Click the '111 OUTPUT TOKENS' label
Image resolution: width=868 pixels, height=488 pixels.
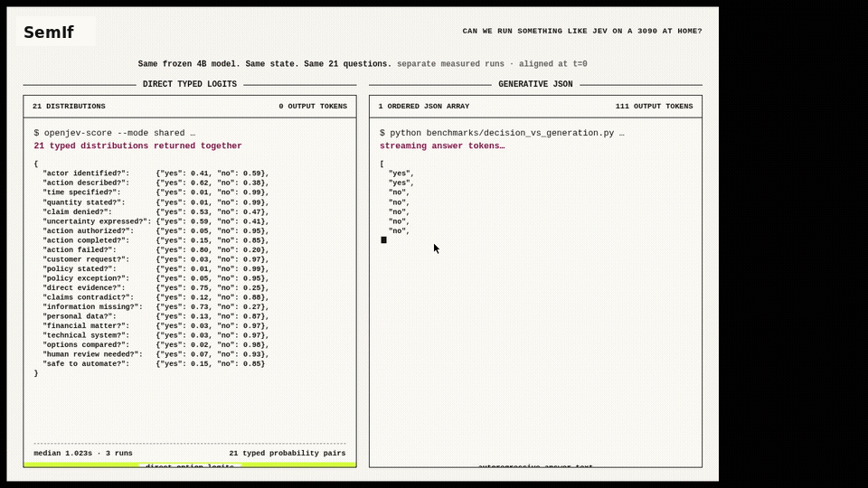pyautogui.click(x=654, y=107)
